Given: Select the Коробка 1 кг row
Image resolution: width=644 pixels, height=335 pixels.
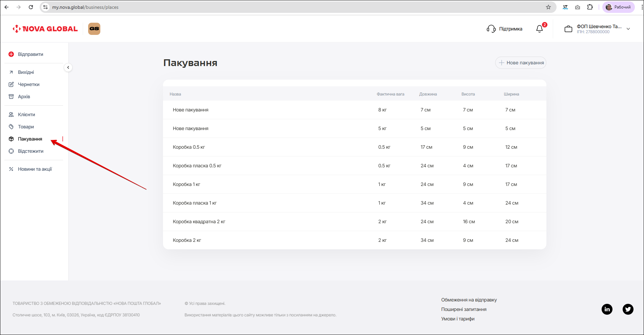Looking at the screenshot, I should tap(355, 184).
